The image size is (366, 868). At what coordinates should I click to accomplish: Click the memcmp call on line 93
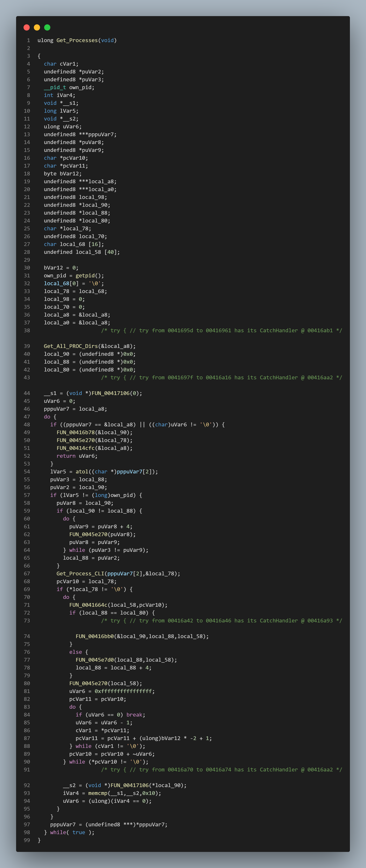[98, 793]
